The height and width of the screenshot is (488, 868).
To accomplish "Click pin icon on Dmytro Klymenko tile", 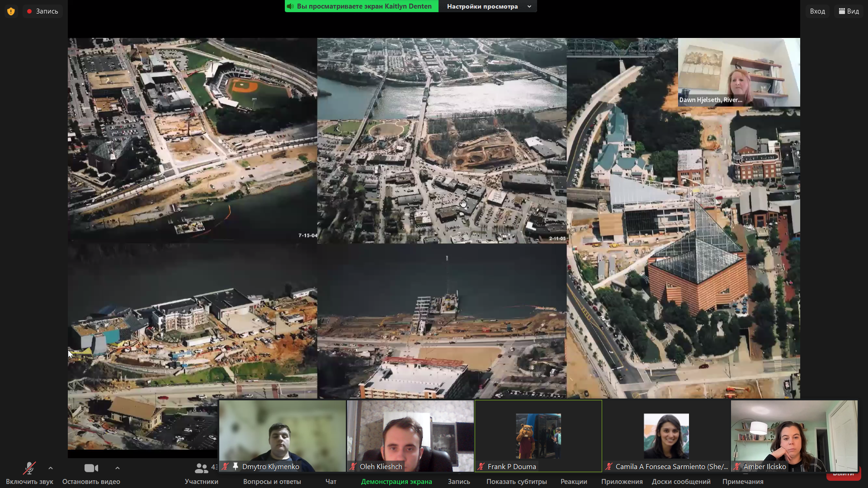I will click(x=235, y=466).
